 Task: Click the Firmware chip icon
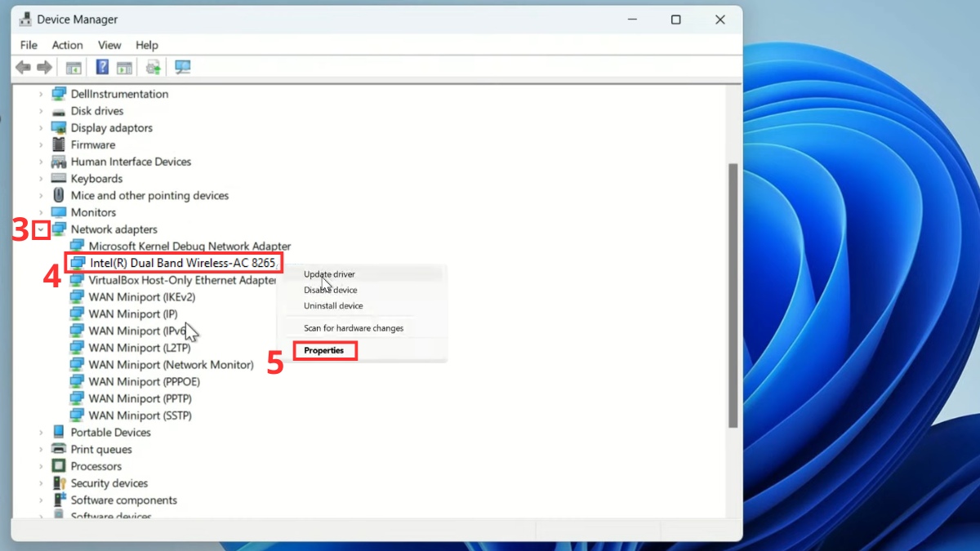(x=59, y=144)
